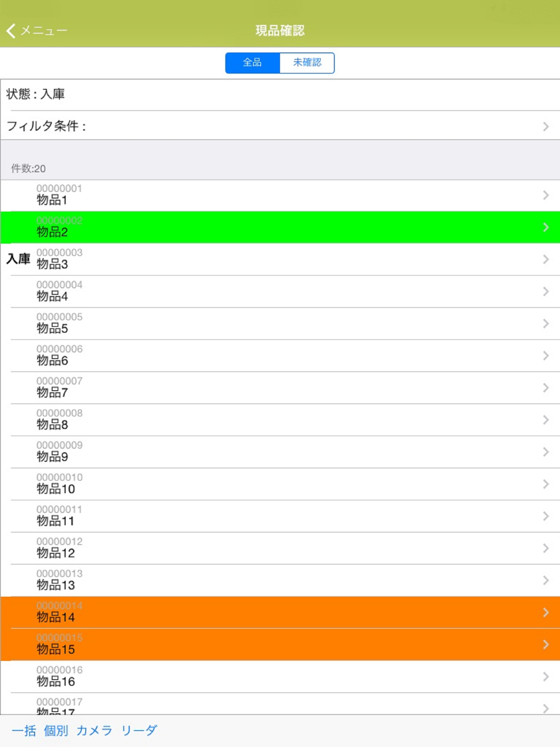Tap chevron on the 物品10 row

(x=546, y=484)
